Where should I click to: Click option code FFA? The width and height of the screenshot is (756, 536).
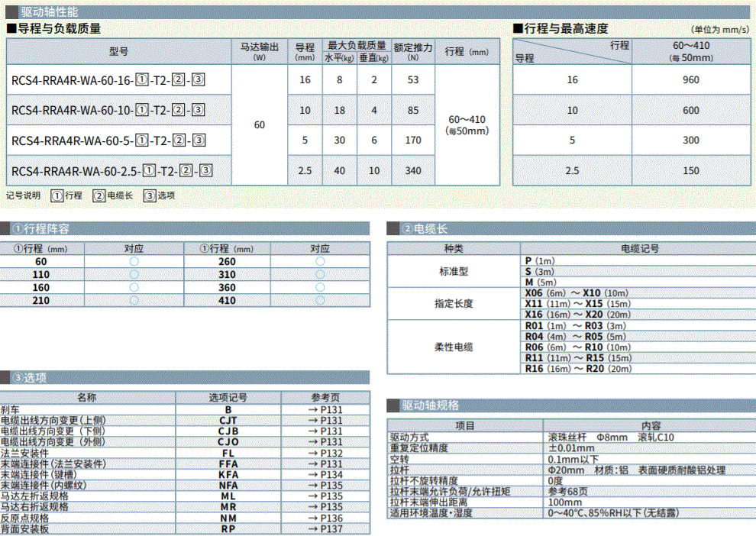[x=228, y=463]
